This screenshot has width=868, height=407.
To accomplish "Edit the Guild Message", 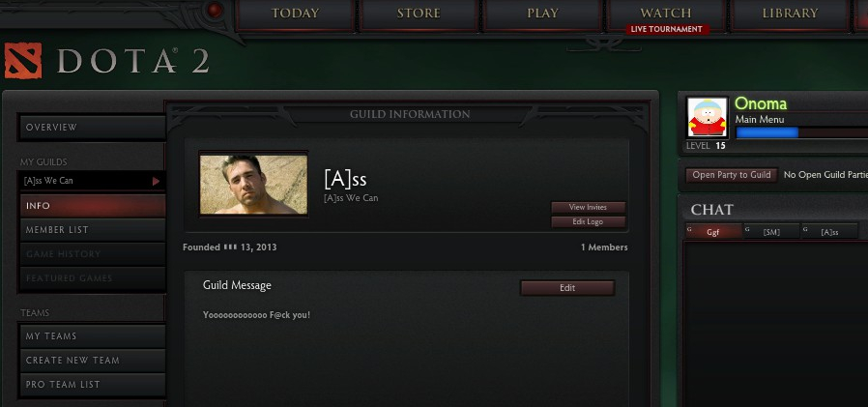I will point(567,288).
